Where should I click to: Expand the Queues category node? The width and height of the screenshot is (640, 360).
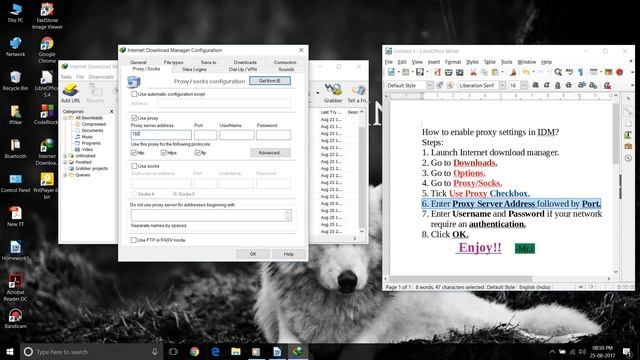(65, 175)
